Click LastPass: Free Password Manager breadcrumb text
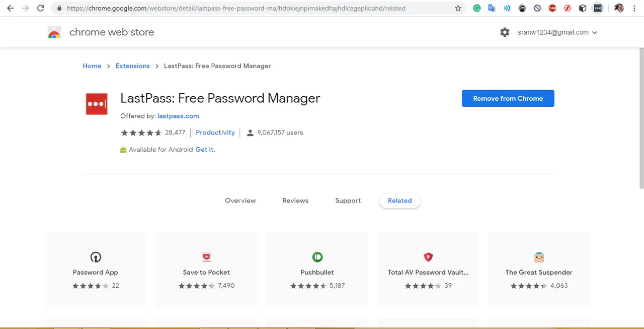 217,66
